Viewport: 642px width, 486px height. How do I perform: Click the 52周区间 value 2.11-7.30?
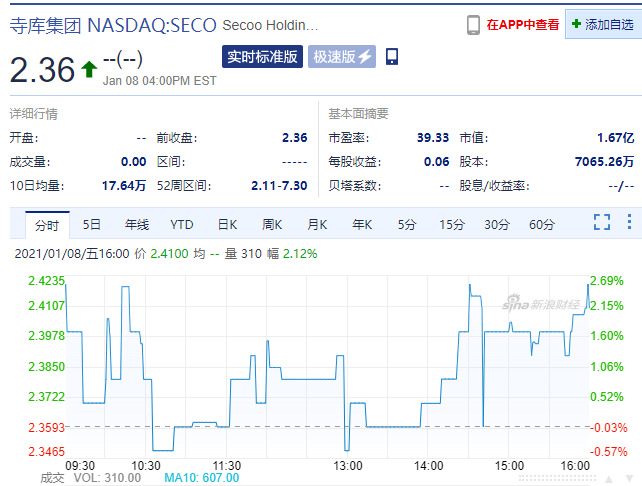click(x=279, y=186)
